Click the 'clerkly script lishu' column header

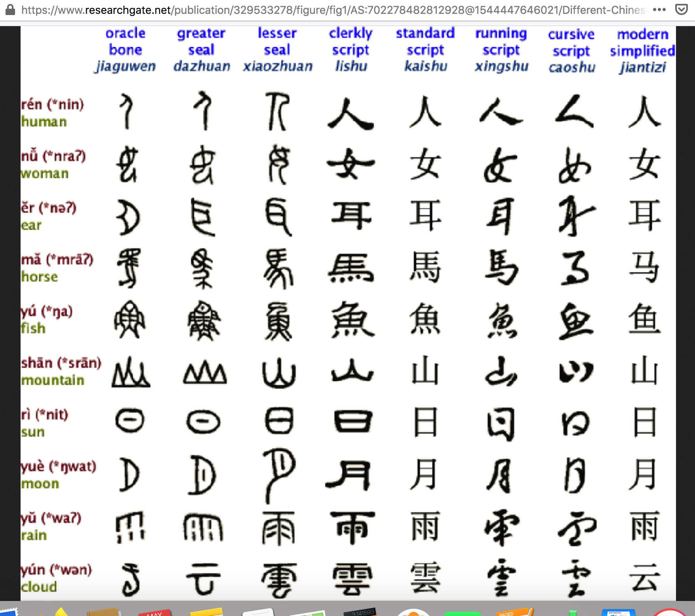(x=351, y=50)
